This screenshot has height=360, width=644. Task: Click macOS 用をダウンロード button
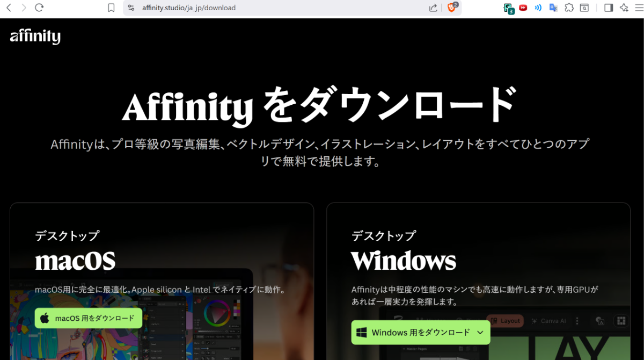coord(89,318)
